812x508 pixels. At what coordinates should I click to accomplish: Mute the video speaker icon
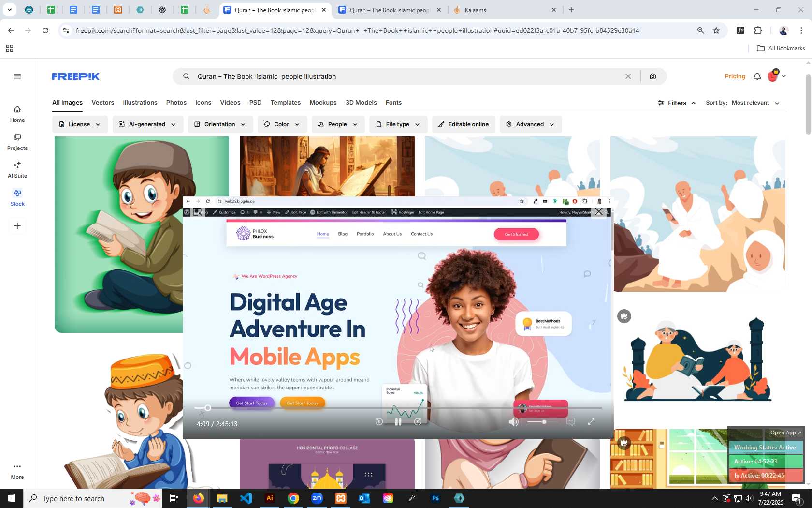514,422
